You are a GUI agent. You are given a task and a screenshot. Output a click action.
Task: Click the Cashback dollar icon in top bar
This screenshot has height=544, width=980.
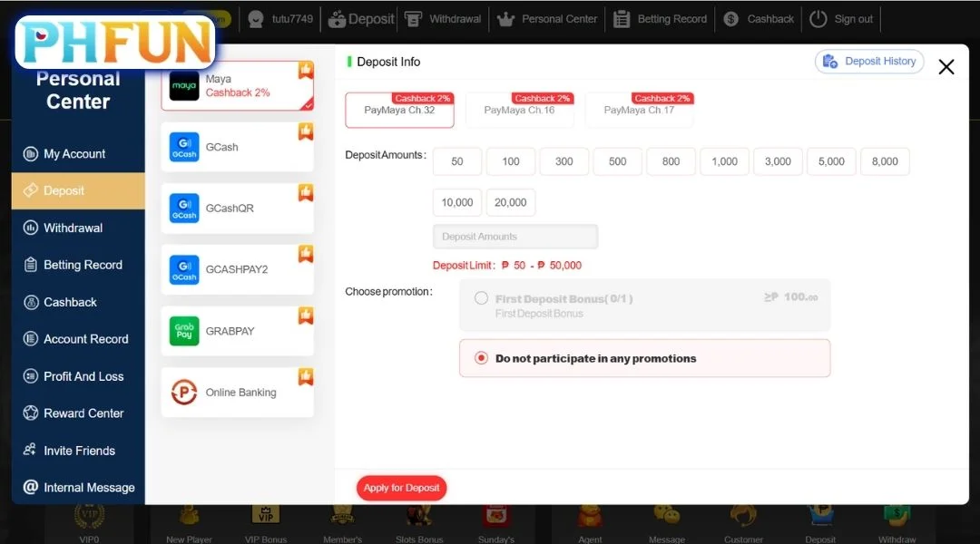pos(730,19)
